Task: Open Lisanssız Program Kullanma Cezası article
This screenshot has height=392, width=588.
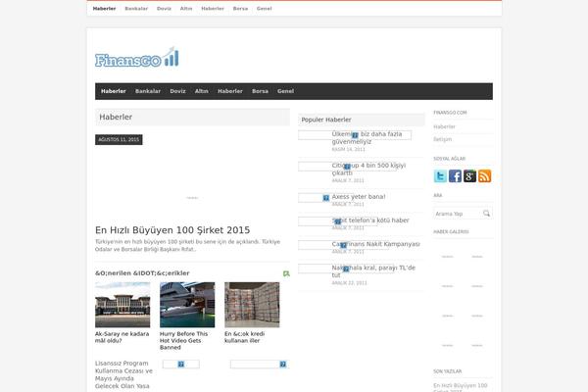Action: point(123,374)
